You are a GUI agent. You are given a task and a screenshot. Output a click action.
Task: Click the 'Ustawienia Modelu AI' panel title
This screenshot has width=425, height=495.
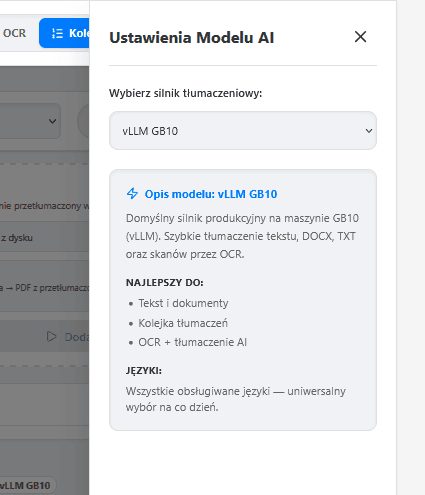[x=192, y=37]
